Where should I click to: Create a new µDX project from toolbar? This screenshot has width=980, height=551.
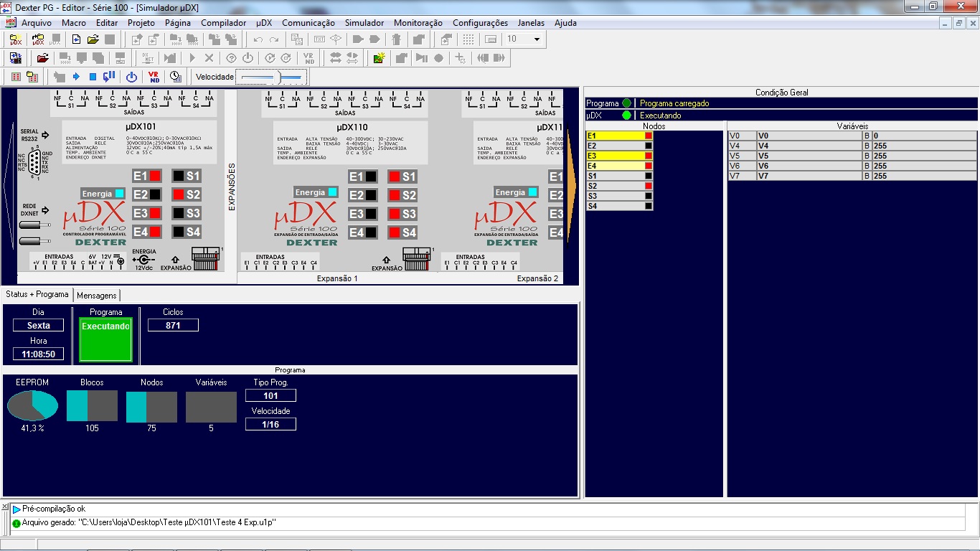point(16,39)
